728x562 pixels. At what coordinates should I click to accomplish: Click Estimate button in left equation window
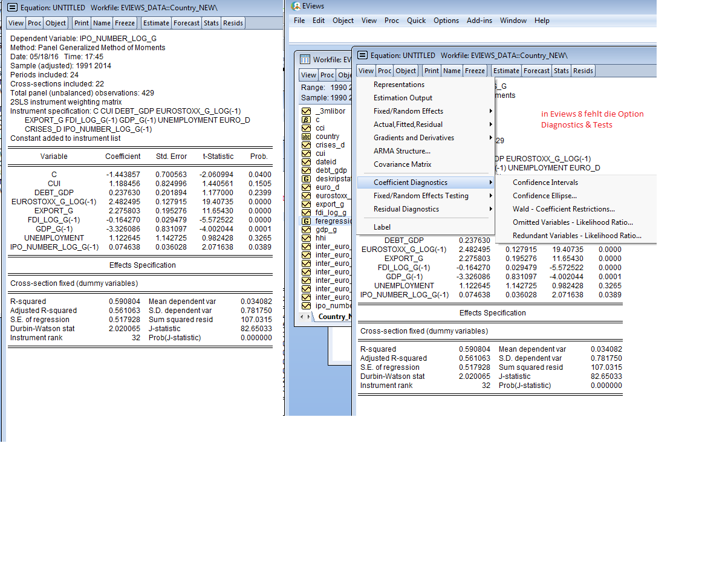click(156, 23)
